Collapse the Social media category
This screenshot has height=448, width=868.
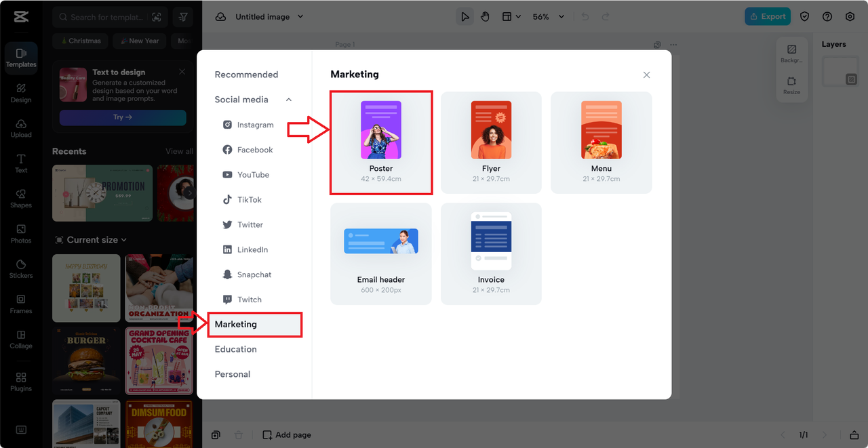pyautogui.click(x=289, y=100)
